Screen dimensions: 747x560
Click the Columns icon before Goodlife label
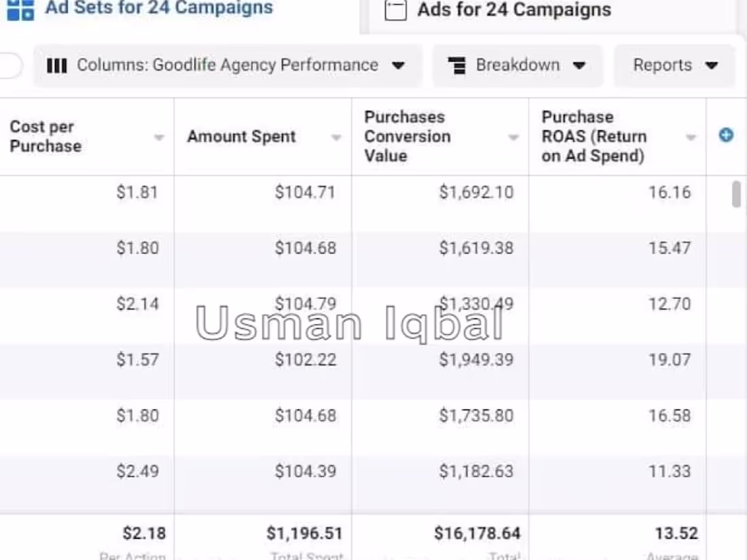57,65
